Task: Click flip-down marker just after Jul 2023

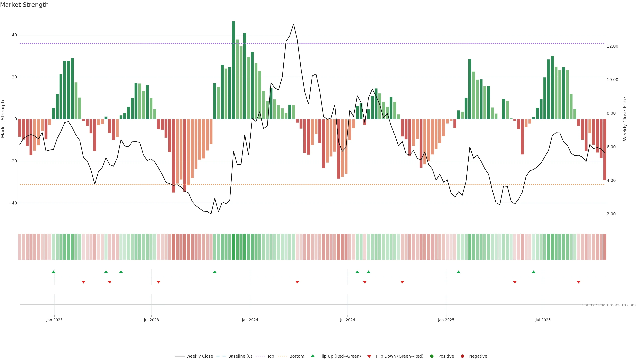Action: (x=158, y=282)
